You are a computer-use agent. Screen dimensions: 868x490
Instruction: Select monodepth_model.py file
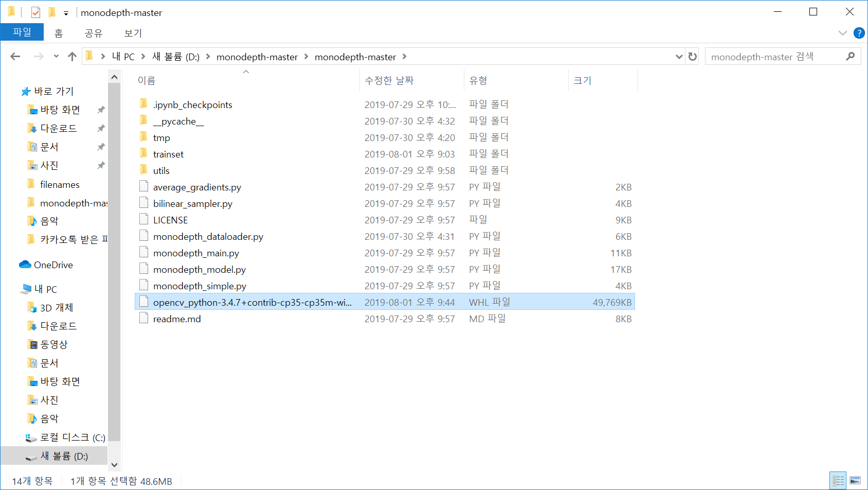pyautogui.click(x=200, y=270)
